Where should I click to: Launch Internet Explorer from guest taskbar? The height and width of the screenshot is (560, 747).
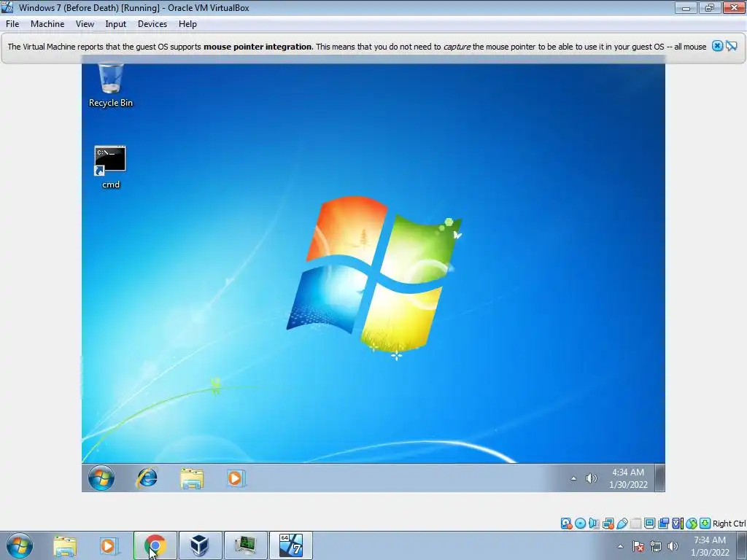(147, 478)
